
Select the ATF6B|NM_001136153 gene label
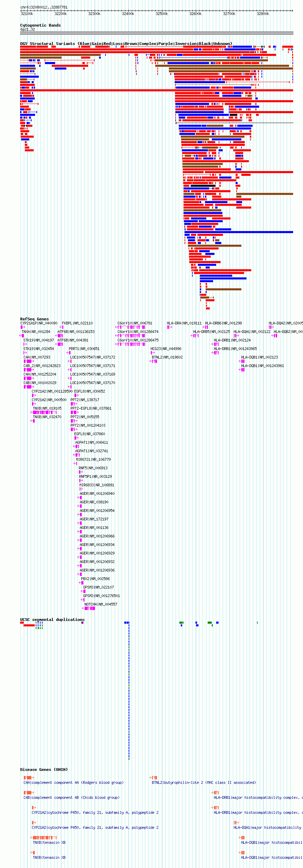(76, 332)
